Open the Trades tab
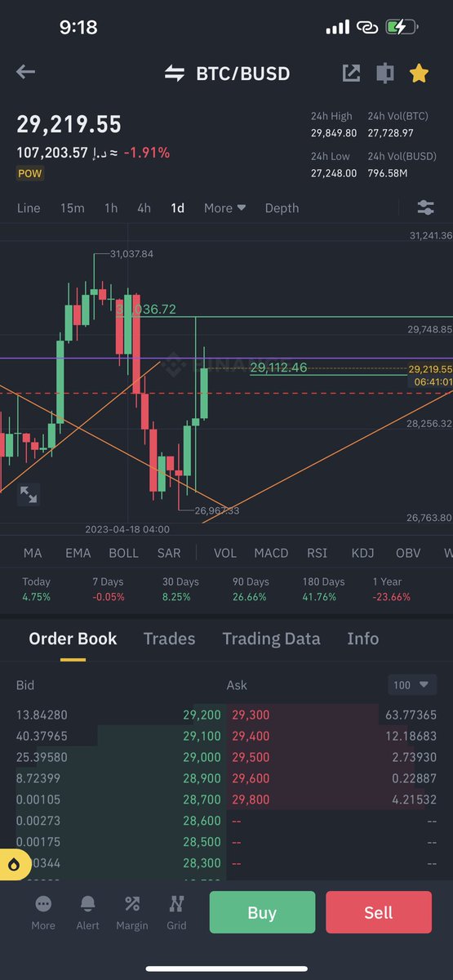Image resolution: width=453 pixels, height=980 pixels. tap(169, 639)
